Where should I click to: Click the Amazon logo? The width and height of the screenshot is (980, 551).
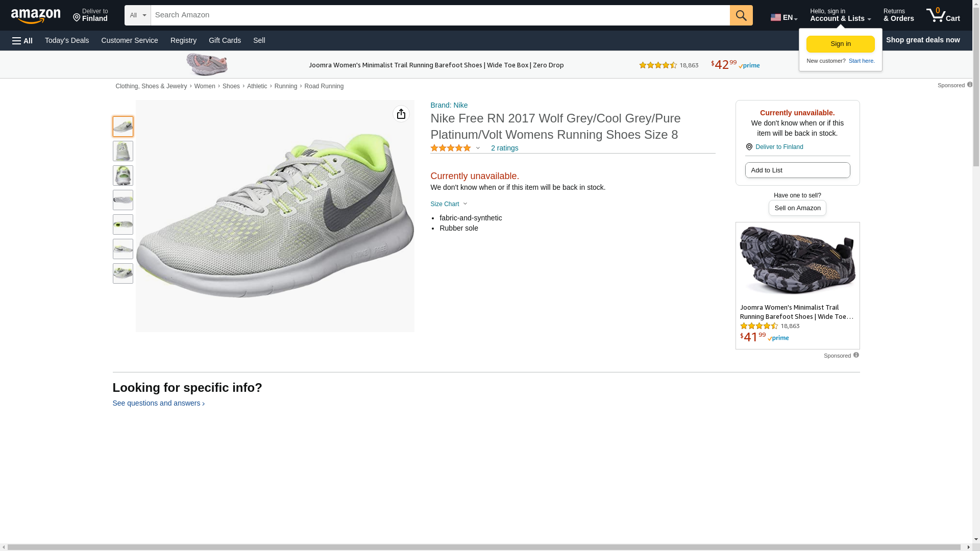pos(36,16)
